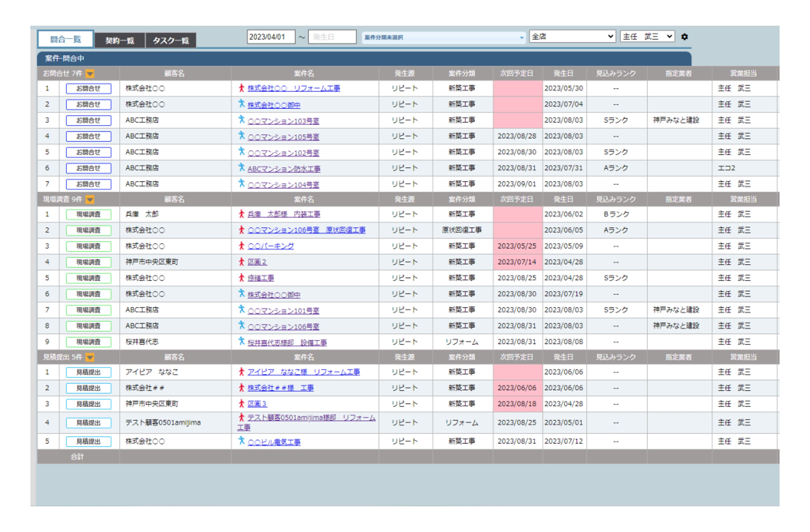Click blue person icon beside ○○マンション105号室

pos(241,136)
